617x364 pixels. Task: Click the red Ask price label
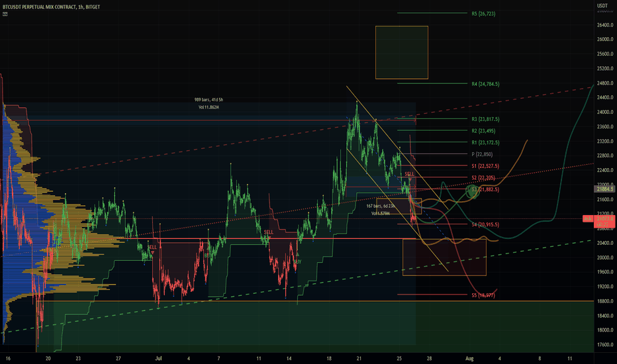(x=587, y=219)
